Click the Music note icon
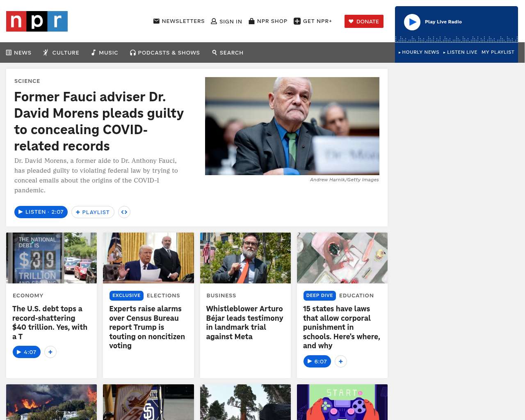Viewport: 525px width, 420px height. tap(94, 52)
